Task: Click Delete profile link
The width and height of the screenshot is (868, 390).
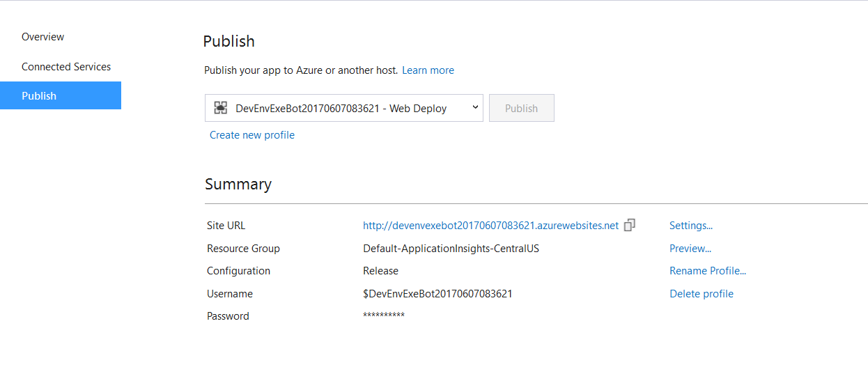Action: 702,294
